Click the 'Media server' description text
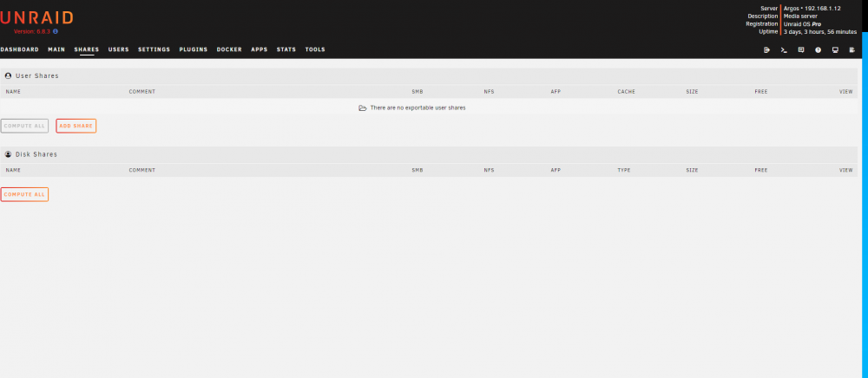This screenshot has height=378, width=868. 801,16
